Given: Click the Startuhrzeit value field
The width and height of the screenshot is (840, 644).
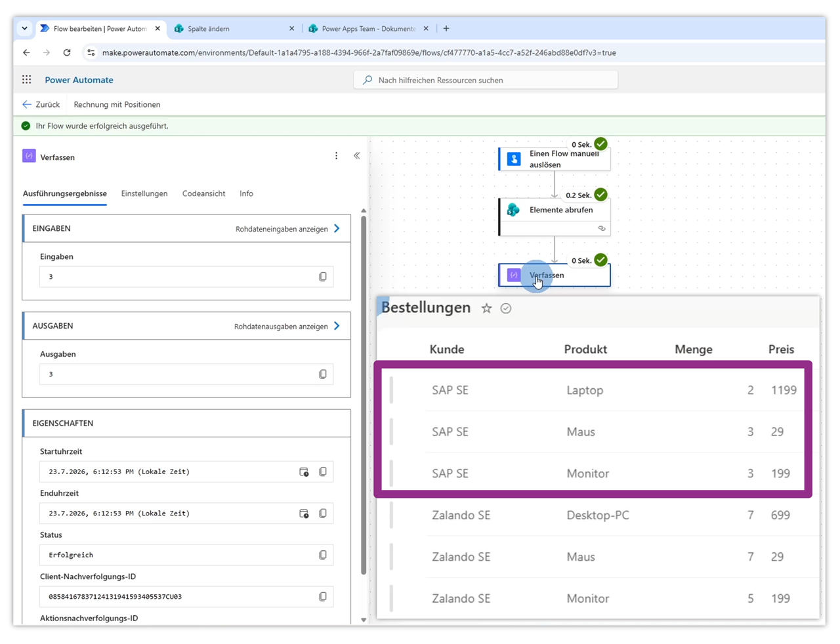Looking at the screenshot, I should click(x=186, y=472).
